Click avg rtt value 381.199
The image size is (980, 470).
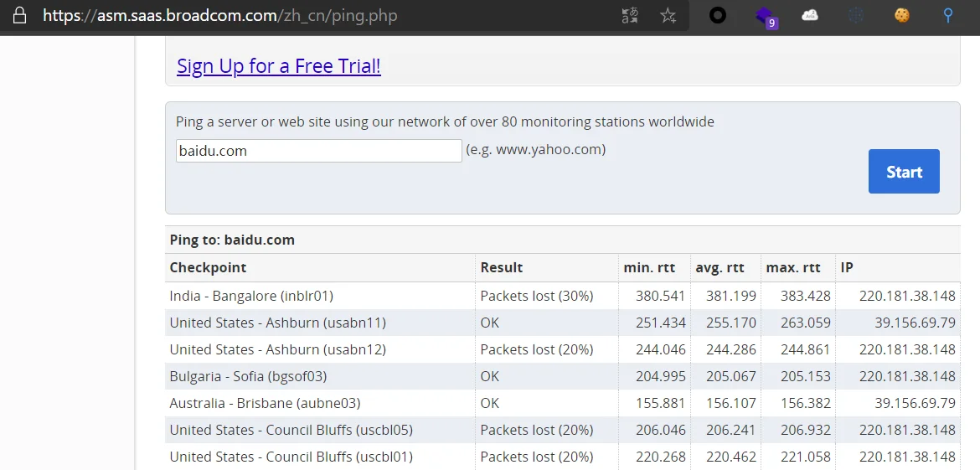[x=731, y=297]
